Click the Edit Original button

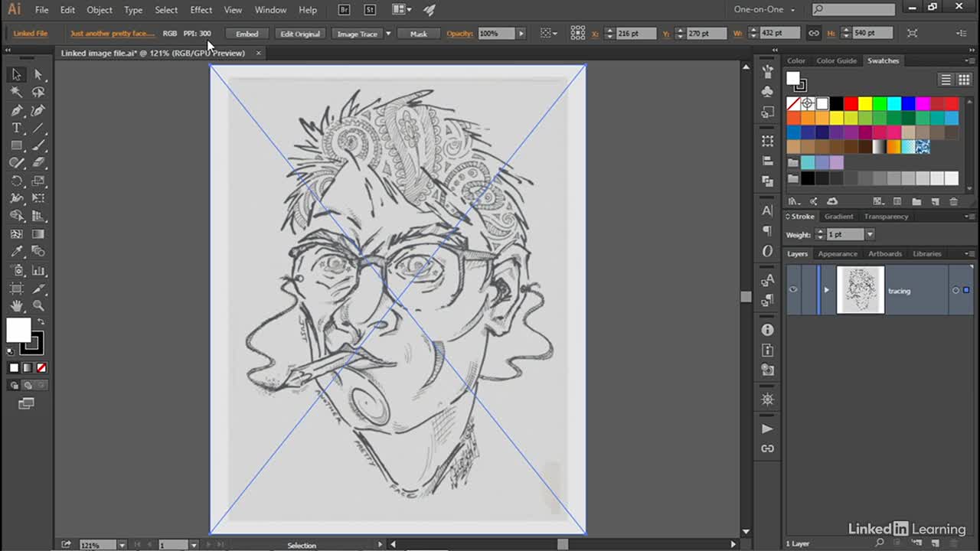299,34
